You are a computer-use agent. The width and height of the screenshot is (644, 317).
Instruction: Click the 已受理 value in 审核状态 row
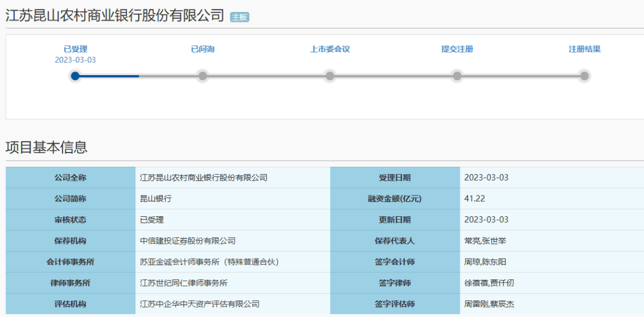coord(152,220)
